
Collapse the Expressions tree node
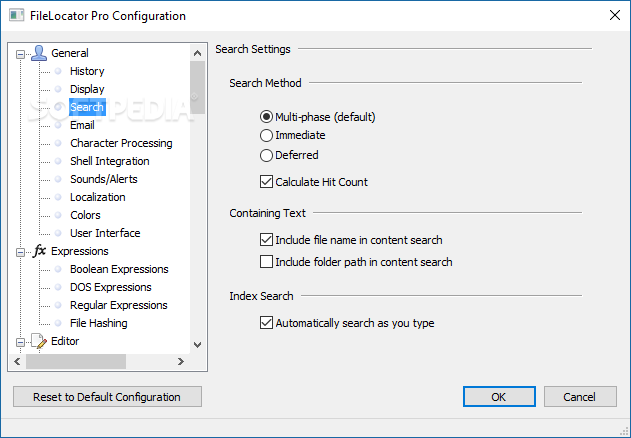click(x=20, y=252)
